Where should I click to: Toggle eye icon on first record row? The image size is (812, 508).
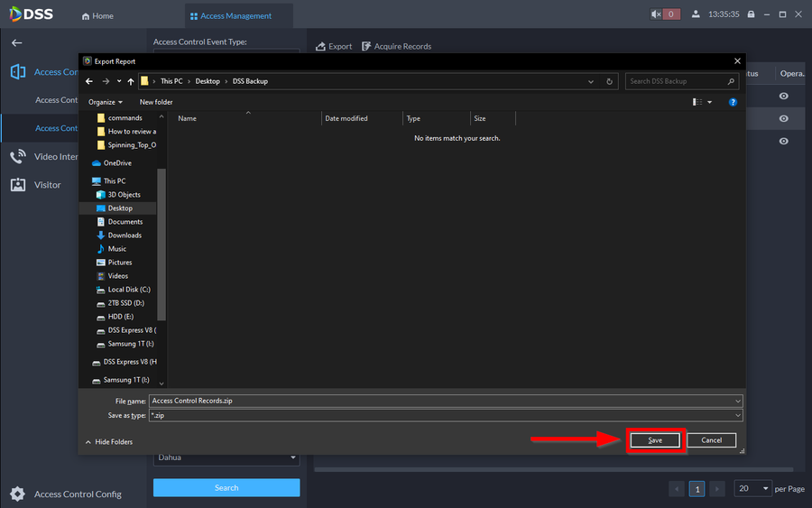click(x=784, y=96)
